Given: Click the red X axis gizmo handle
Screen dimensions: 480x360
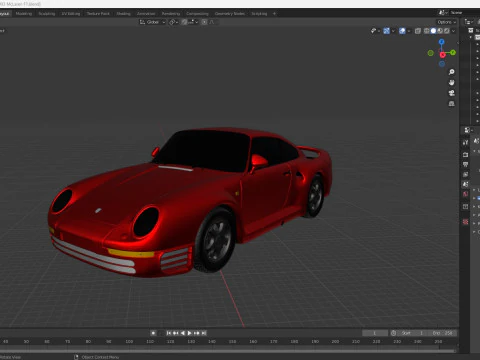Looking at the screenshot, I should coord(443,55).
